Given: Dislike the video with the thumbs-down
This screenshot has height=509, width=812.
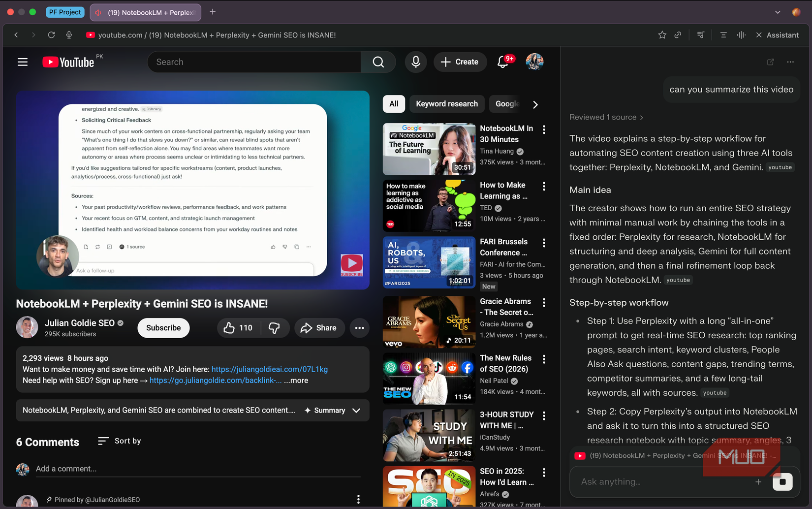Looking at the screenshot, I should click(275, 327).
